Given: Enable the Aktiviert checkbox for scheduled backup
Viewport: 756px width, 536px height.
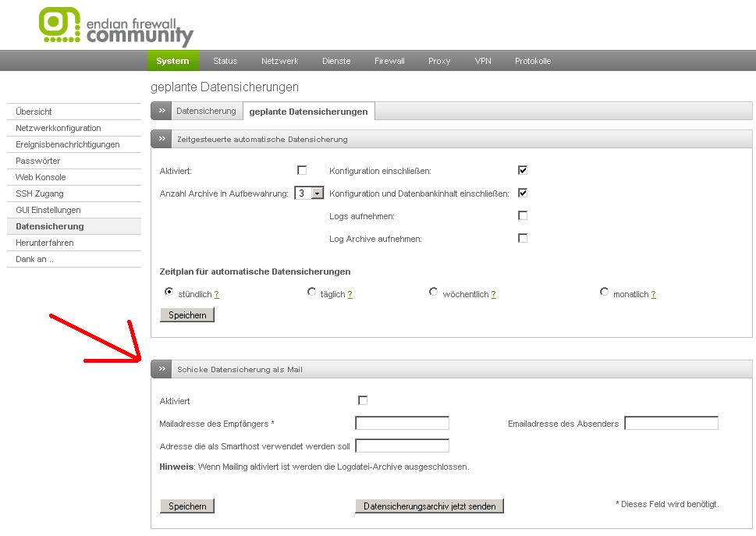Looking at the screenshot, I should pyautogui.click(x=302, y=170).
